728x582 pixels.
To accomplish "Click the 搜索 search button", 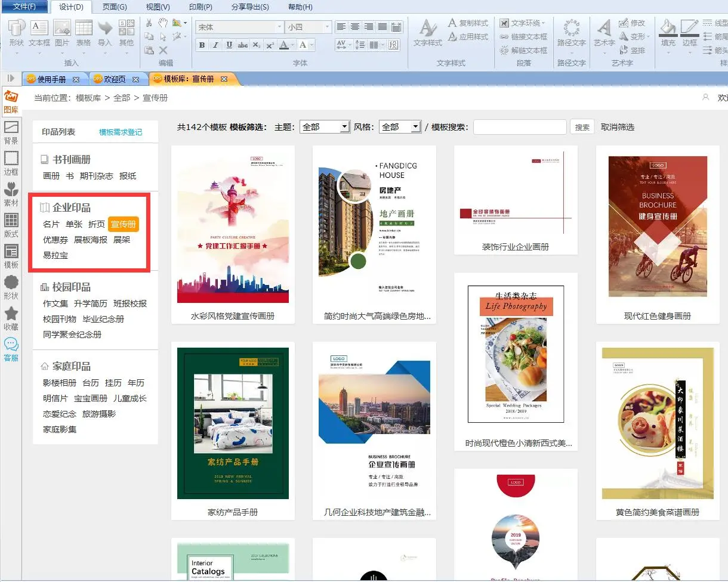I will coord(582,127).
